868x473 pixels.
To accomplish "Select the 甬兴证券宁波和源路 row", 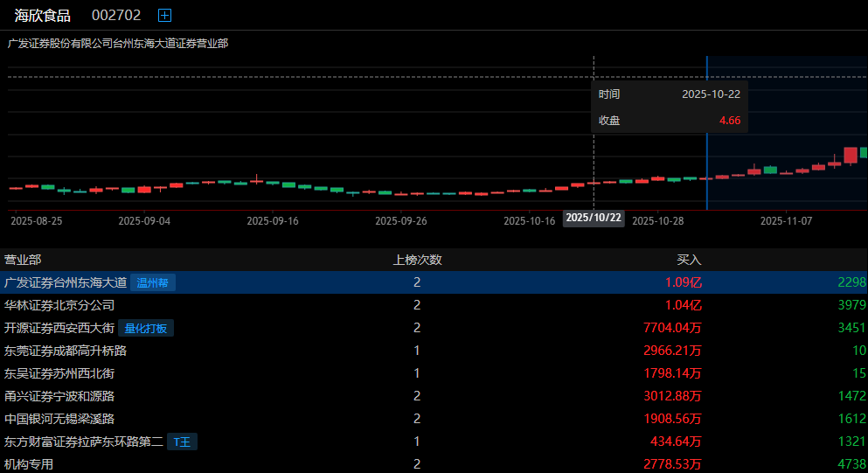I will [x=434, y=396].
